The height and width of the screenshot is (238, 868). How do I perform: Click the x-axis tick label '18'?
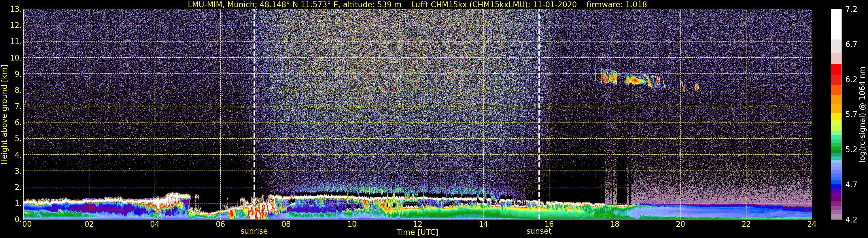pyautogui.click(x=614, y=224)
